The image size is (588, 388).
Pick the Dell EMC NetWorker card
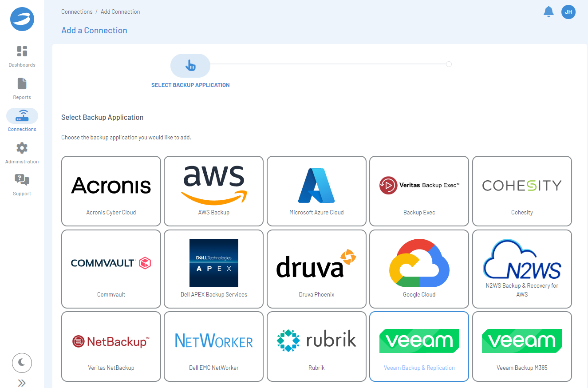[214, 346]
